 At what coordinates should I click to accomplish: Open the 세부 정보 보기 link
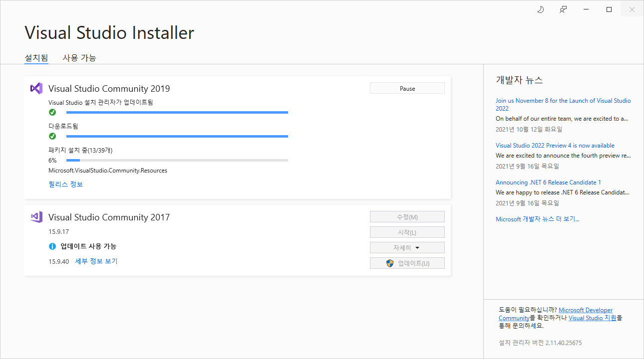coord(96,261)
